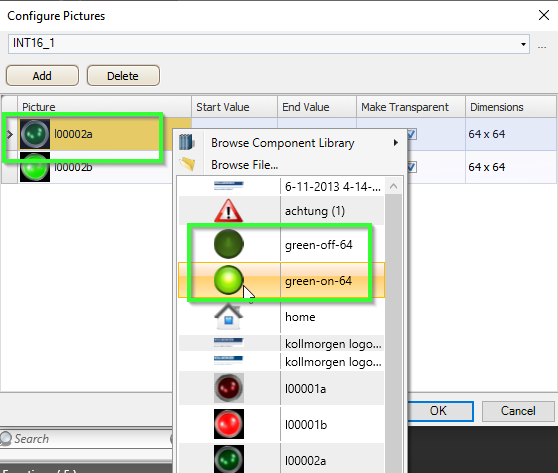This screenshot has height=473, width=558.
Task: Select the I00002a lamp in popup list
Action: point(281,459)
